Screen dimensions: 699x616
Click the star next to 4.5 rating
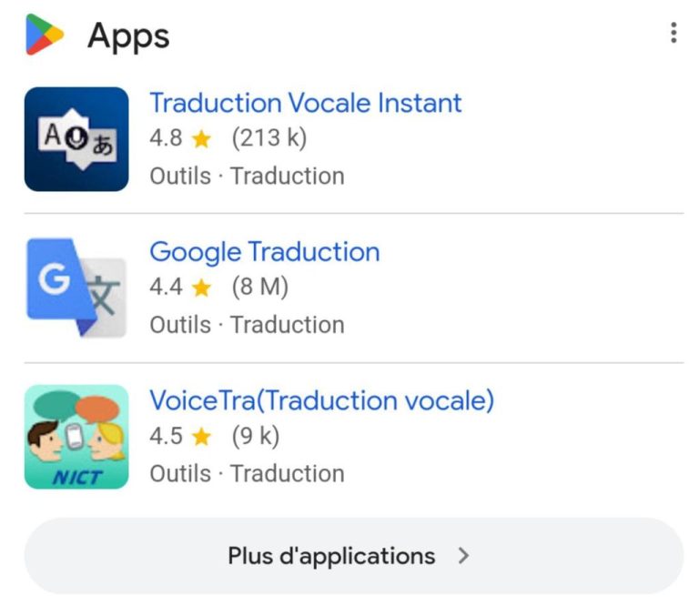click(x=201, y=437)
